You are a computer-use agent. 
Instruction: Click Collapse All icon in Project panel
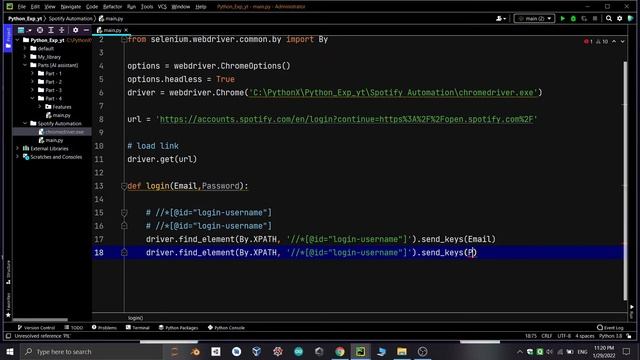click(62, 30)
